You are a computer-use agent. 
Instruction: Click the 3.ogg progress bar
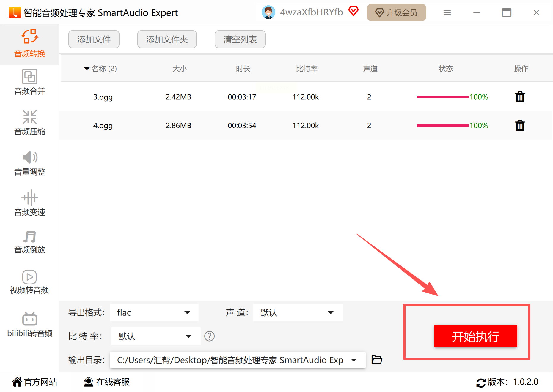442,97
